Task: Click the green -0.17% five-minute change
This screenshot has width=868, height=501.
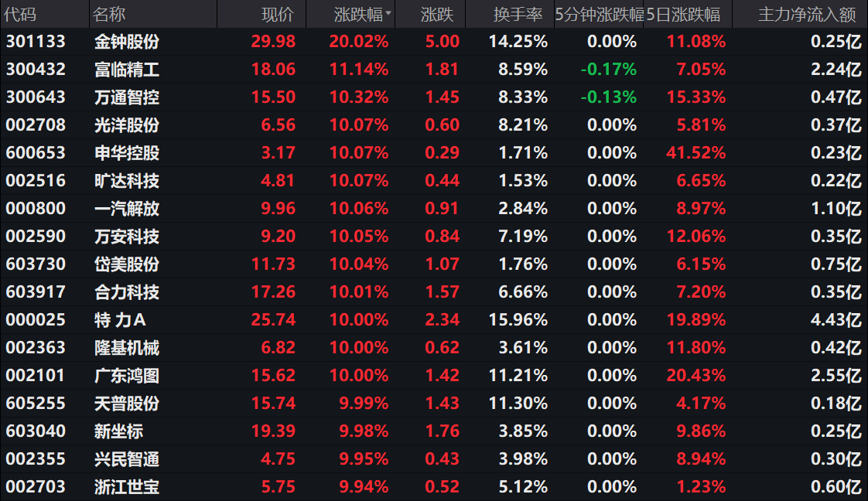Action: (x=608, y=69)
